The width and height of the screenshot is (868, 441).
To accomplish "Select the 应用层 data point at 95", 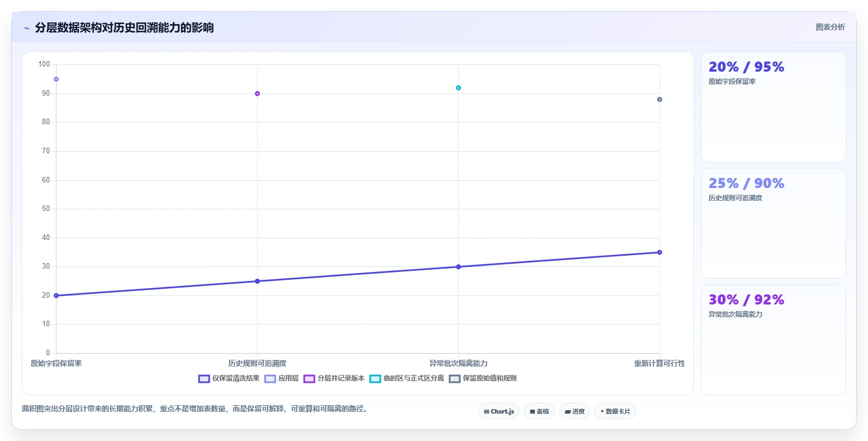I will tap(56, 79).
